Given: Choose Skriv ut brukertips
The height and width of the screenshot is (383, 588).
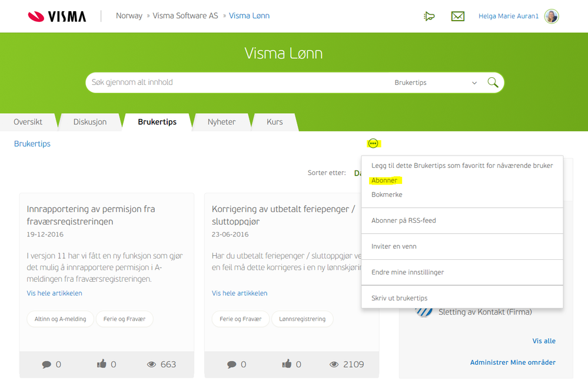Looking at the screenshot, I should tap(400, 298).
